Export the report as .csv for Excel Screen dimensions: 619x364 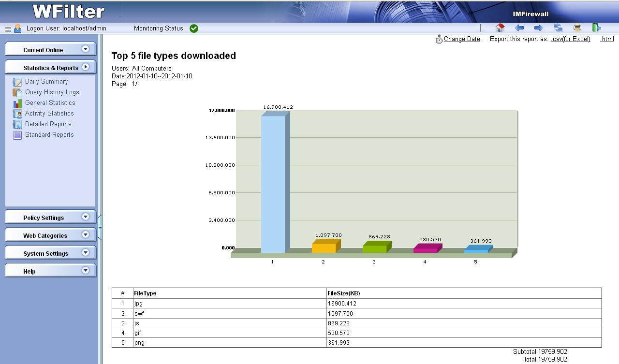[571, 39]
